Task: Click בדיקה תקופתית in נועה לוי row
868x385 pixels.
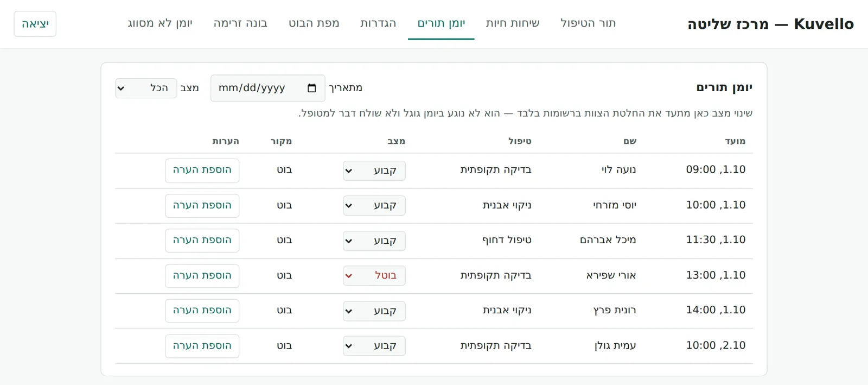Action: [x=496, y=170]
